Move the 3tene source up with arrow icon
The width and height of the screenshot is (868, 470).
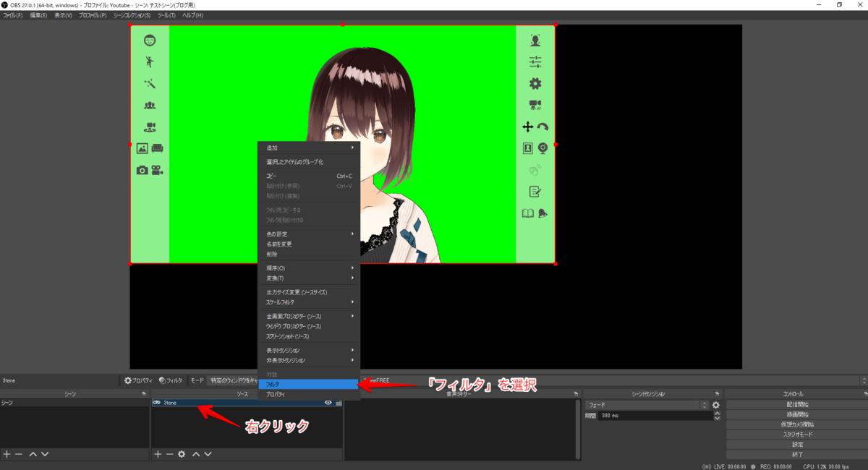[x=197, y=453]
